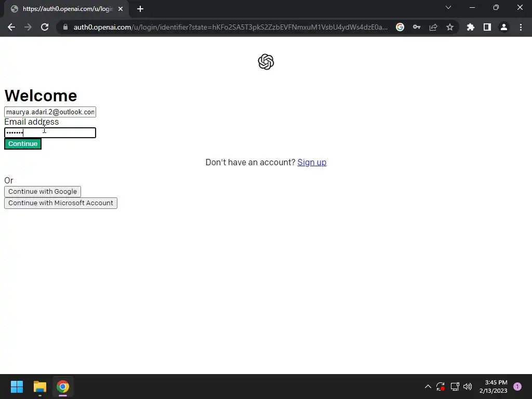Screen dimensions: 532x399
Task: Open the Chrome three-dot menu
Action: click(x=521, y=27)
